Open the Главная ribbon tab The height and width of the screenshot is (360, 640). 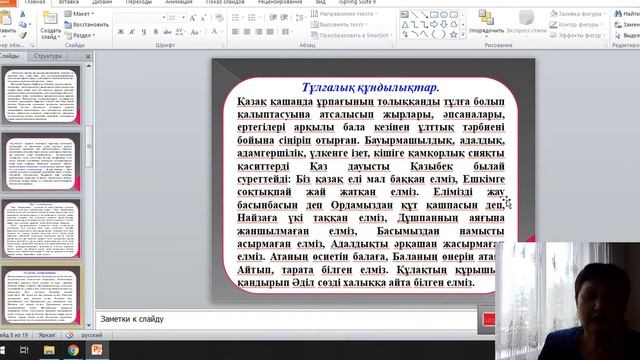(x=35, y=2)
